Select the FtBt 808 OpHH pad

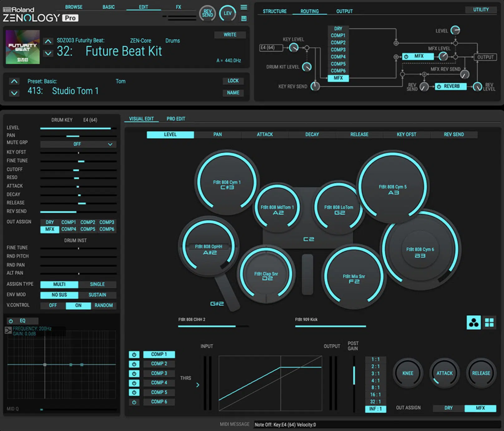click(209, 247)
